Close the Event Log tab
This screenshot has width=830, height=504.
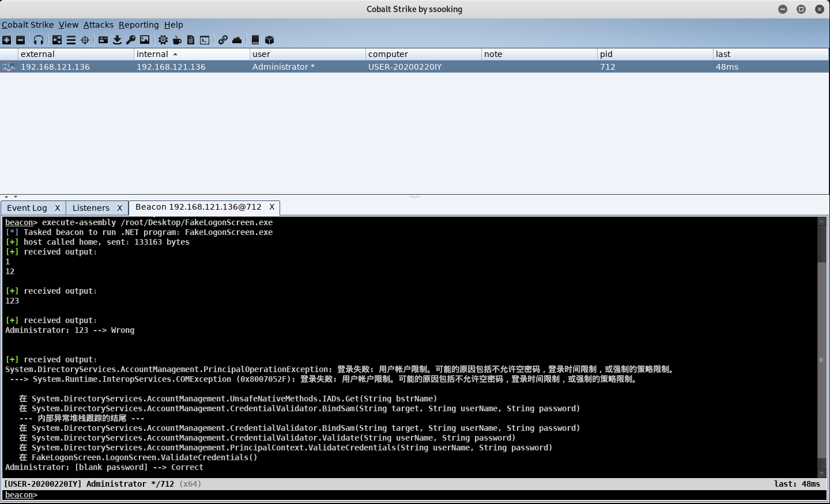pos(58,208)
